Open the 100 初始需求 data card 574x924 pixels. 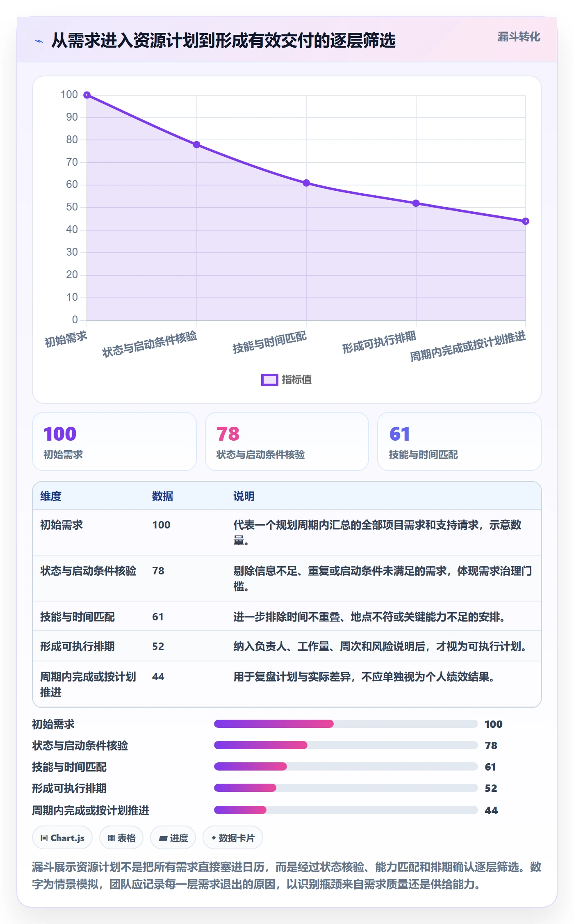click(114, 441)
